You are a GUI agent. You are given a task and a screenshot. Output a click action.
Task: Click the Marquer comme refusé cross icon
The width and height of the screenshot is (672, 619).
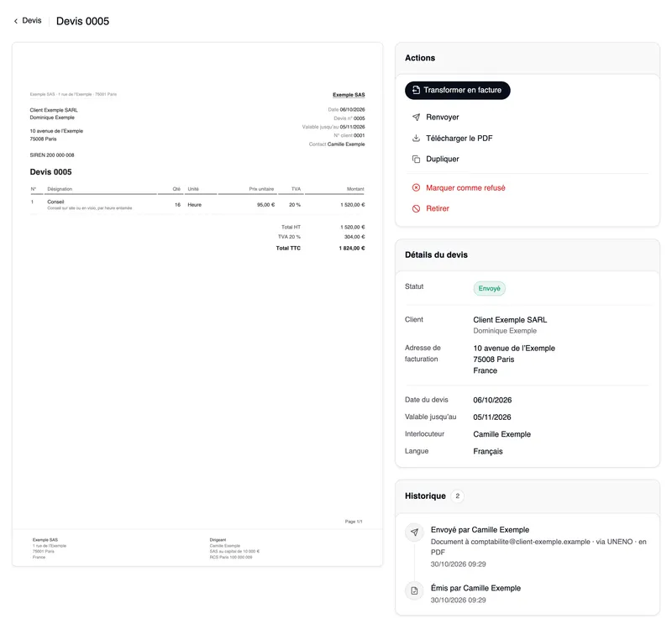pos(416,187)
